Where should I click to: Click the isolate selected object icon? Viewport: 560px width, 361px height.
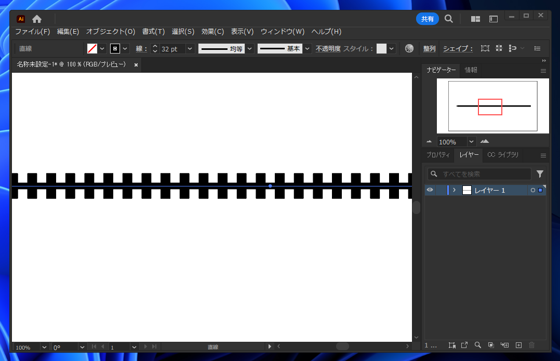[x=499, y=48]
